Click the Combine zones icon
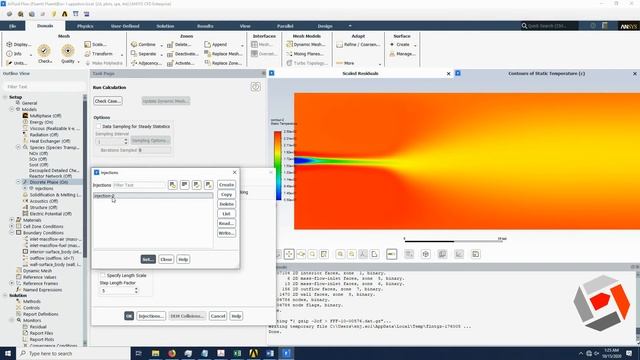 [x=133, y=44]
